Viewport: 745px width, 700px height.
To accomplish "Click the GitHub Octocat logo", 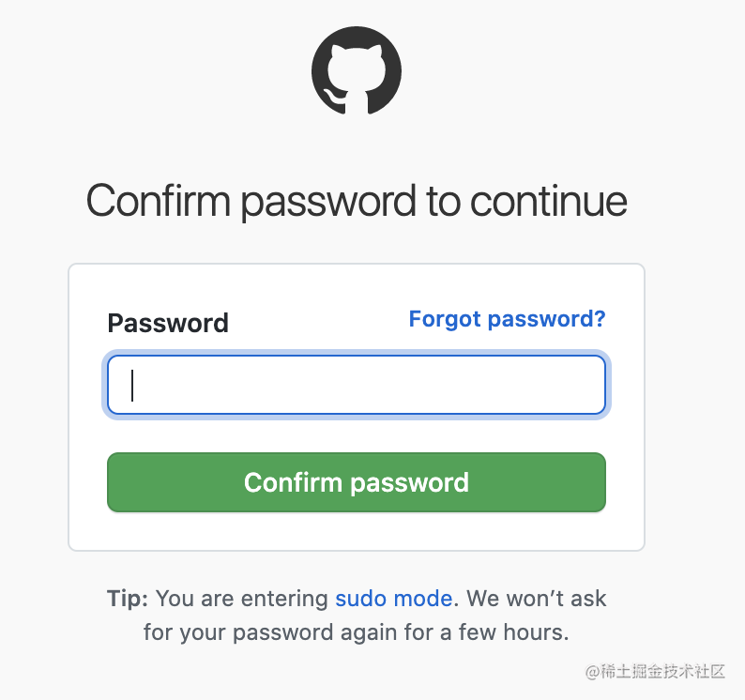I will pyautogui.click(x=357, y=70).
